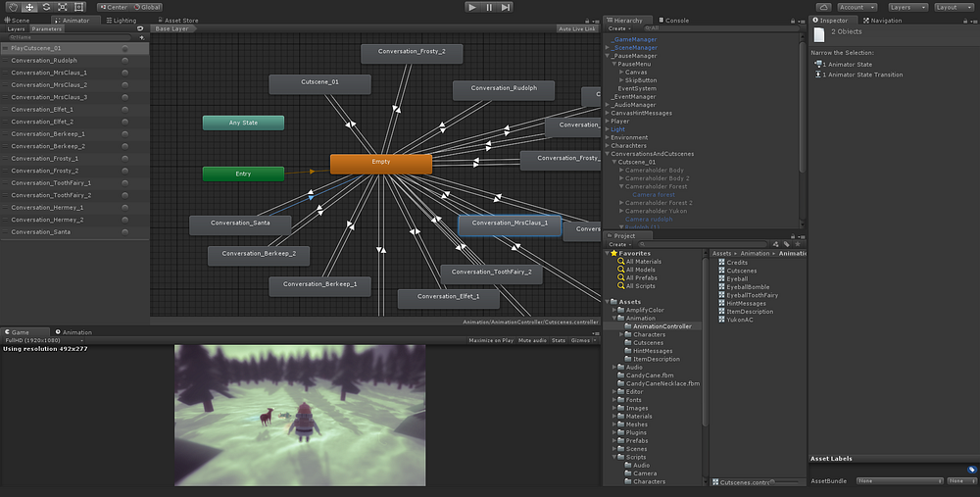This screenshot has width=980, height=497.
Task: Select the YukonAC controller asset
Action: (x=736, y=320)
